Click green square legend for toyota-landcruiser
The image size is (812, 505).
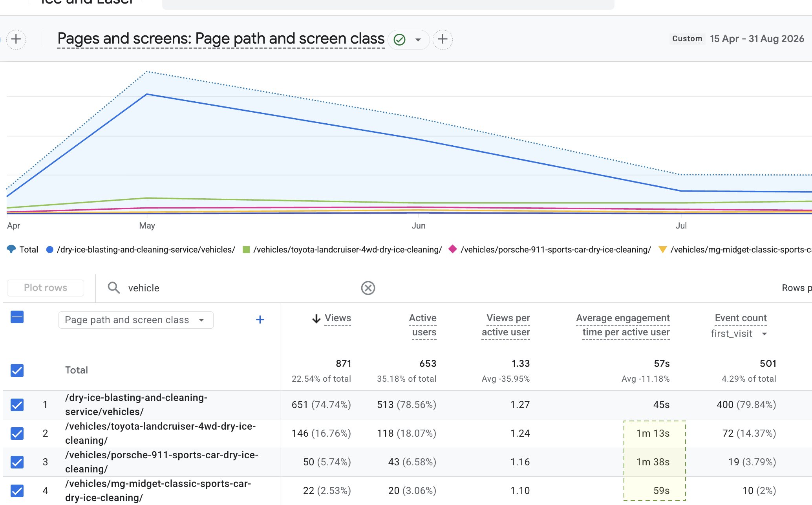click(246, 249)
